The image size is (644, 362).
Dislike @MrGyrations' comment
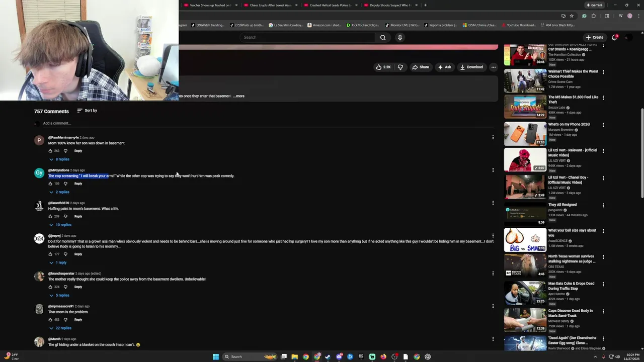(65, 184)
